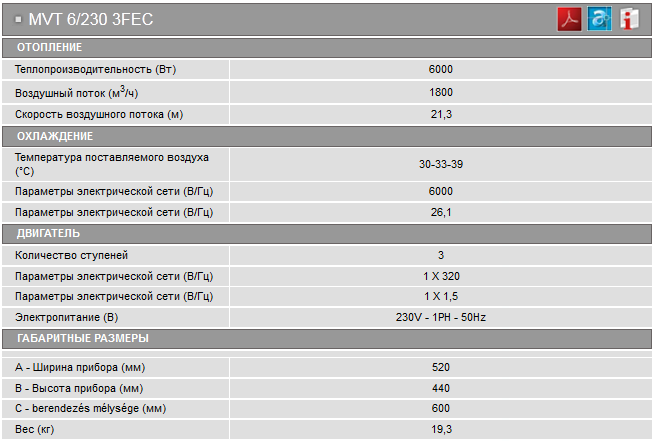Collapse the ОХЛАЖДЕНИЕ section header

coord(327,136)
